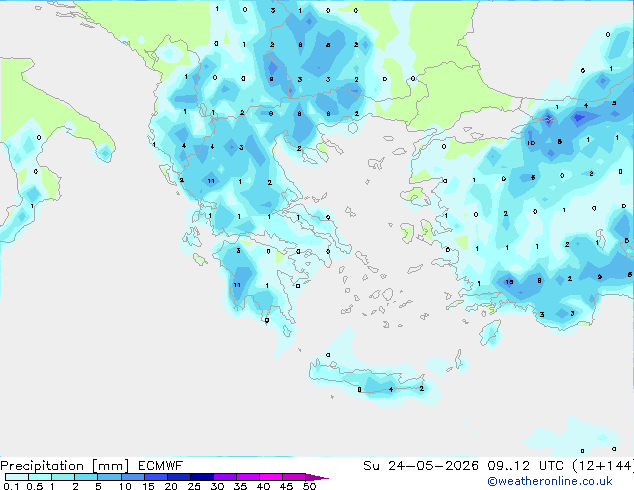The height and width of the screenshot is (490, 634).
Task: Click the '50' legend scale label
Action: coord(309,486)
